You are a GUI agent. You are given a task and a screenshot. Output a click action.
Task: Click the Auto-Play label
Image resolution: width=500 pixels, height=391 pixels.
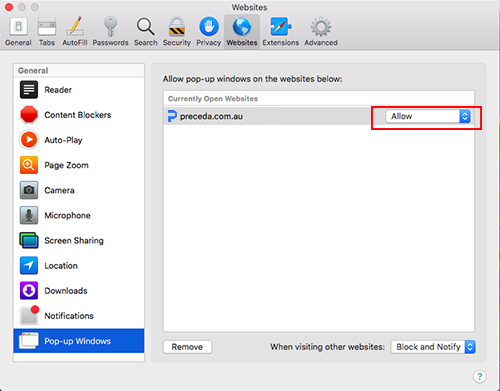tap(63, 140)
